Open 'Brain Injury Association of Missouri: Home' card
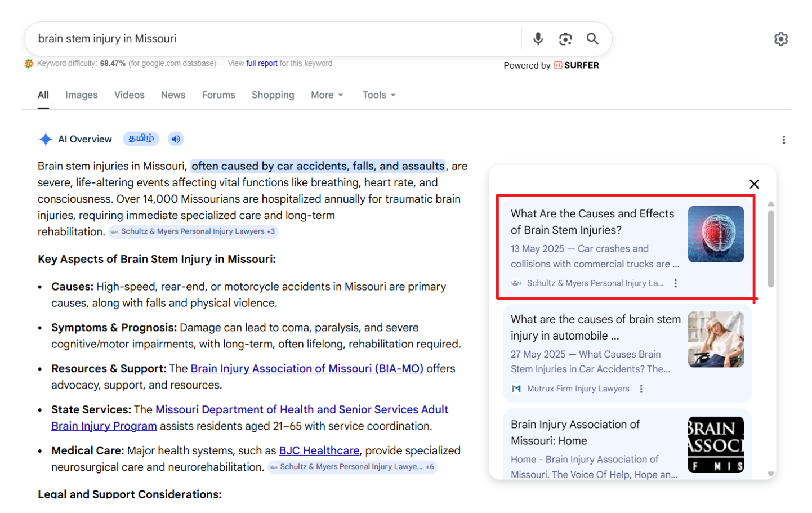The image size is (812, 513). pos(627,444)
